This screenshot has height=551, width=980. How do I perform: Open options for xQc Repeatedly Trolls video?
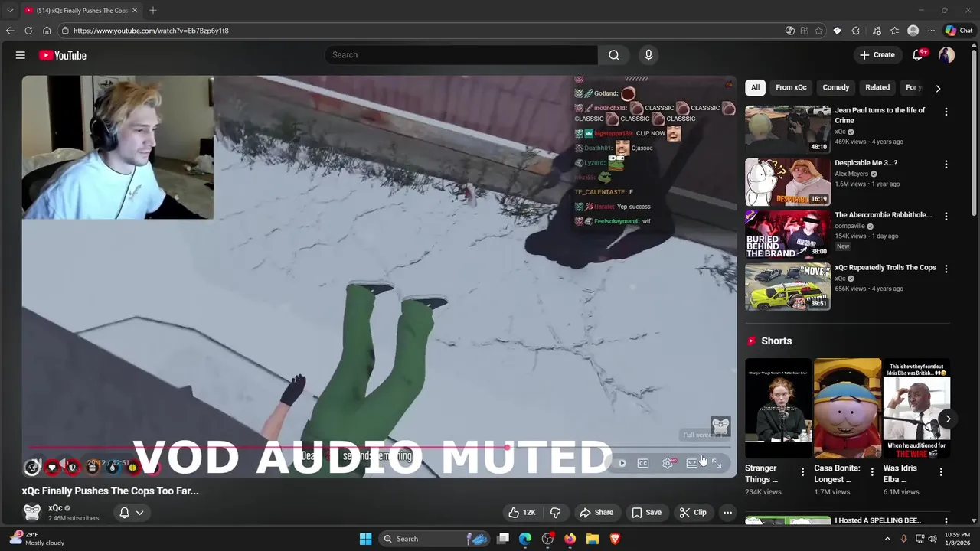[x=946, y=269]
